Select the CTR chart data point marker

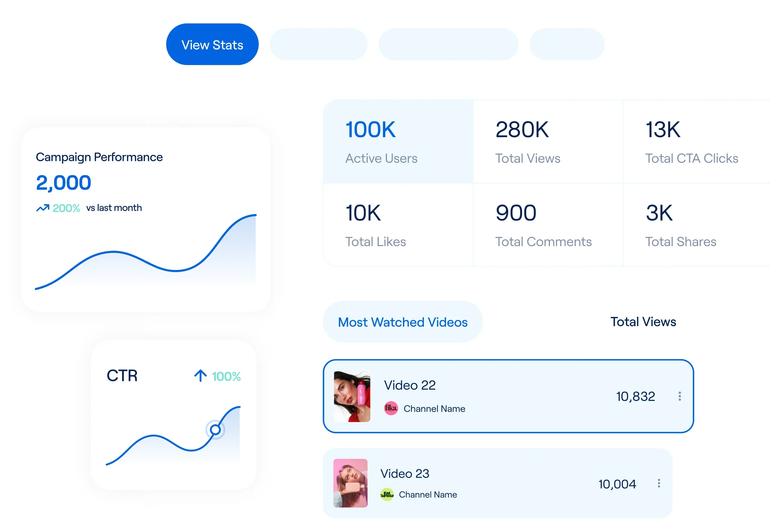215,430
